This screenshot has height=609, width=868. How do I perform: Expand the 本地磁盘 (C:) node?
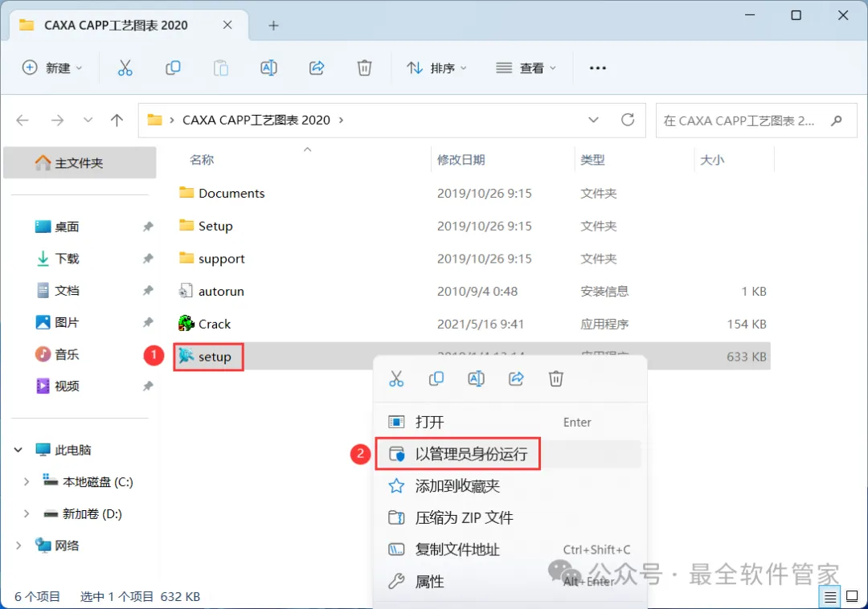pyautogui.click(x=26, y=482)
